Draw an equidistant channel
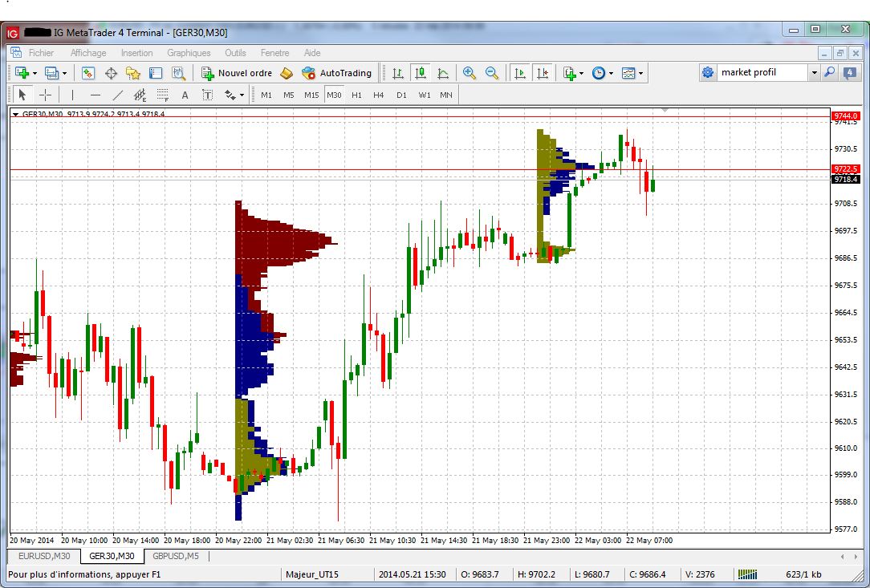Image resolution: width=870 pixels, height=588 pixels. [140, 95]
